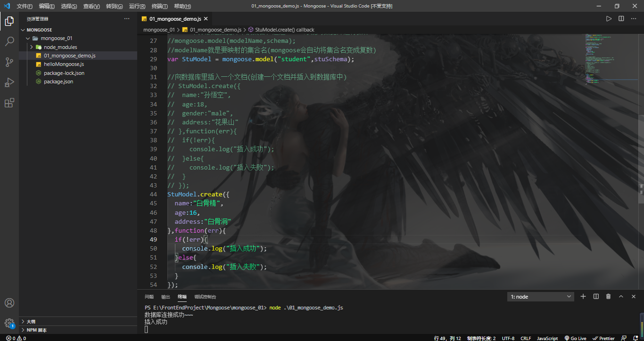Screen dimensions: 644x341
Task: Change encoding via UTF-8 status item
Action: (x=508, y=338)
